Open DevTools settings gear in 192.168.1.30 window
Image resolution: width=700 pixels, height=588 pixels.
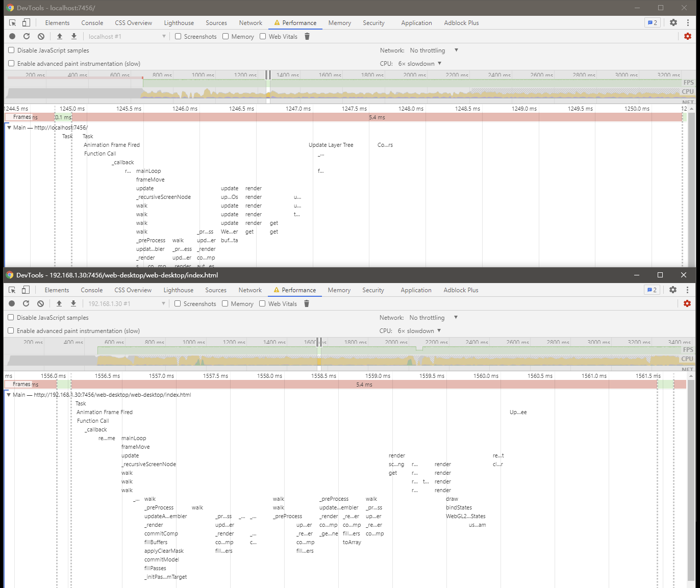click(673, 290)
